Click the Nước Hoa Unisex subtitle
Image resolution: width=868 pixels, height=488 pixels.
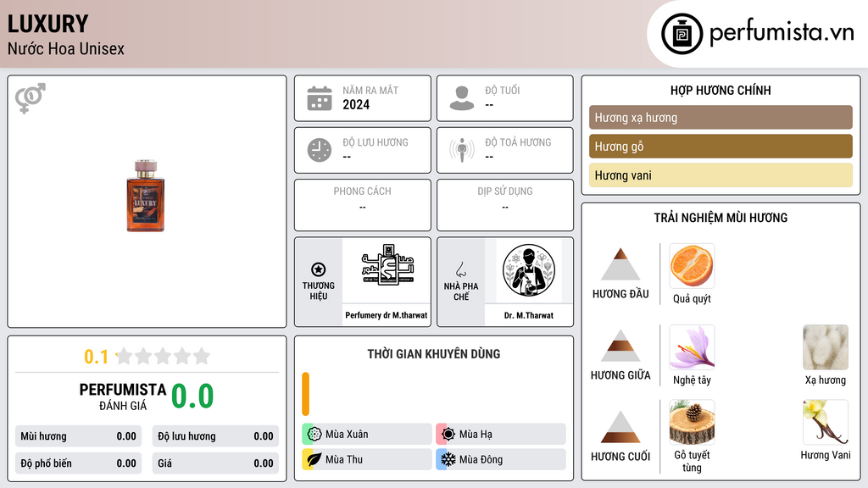[x=66, y=48]
